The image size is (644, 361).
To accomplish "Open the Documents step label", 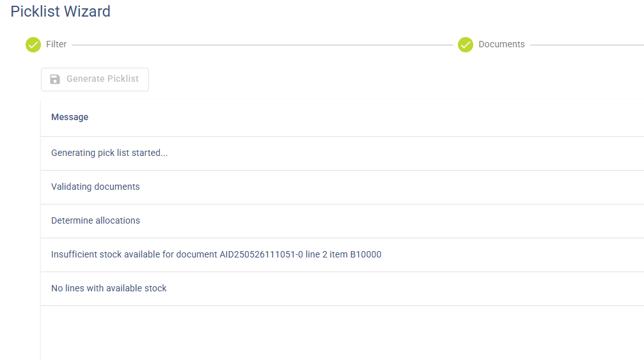I will pos(501,45).
